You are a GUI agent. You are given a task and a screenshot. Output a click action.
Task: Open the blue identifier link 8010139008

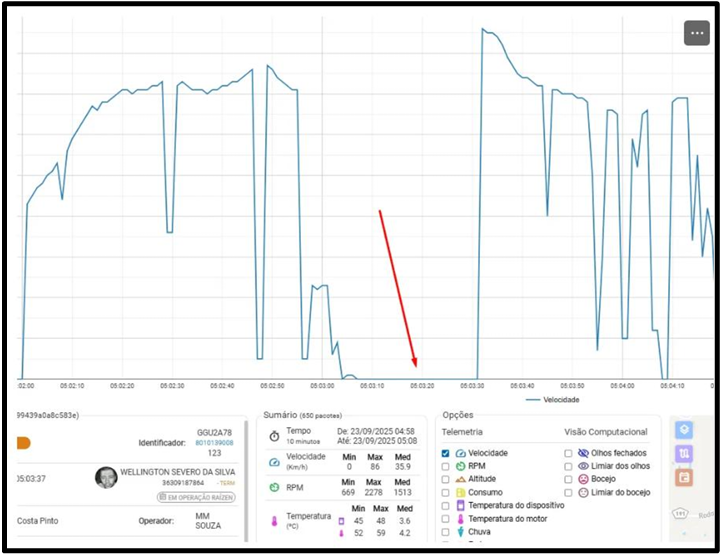tap(213, 442)
